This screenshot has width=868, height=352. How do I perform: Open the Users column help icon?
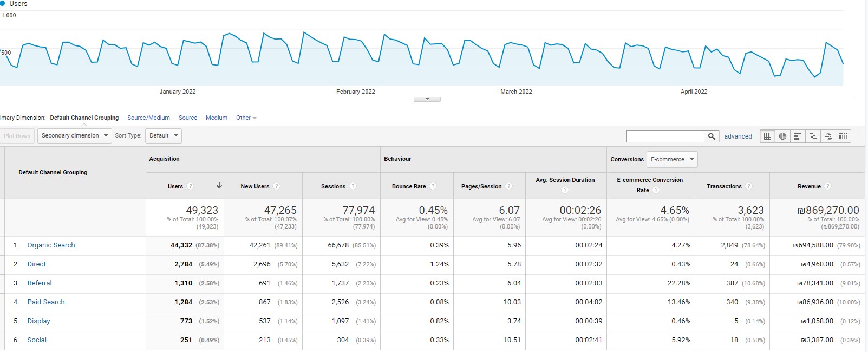click(x=190, y=186)
